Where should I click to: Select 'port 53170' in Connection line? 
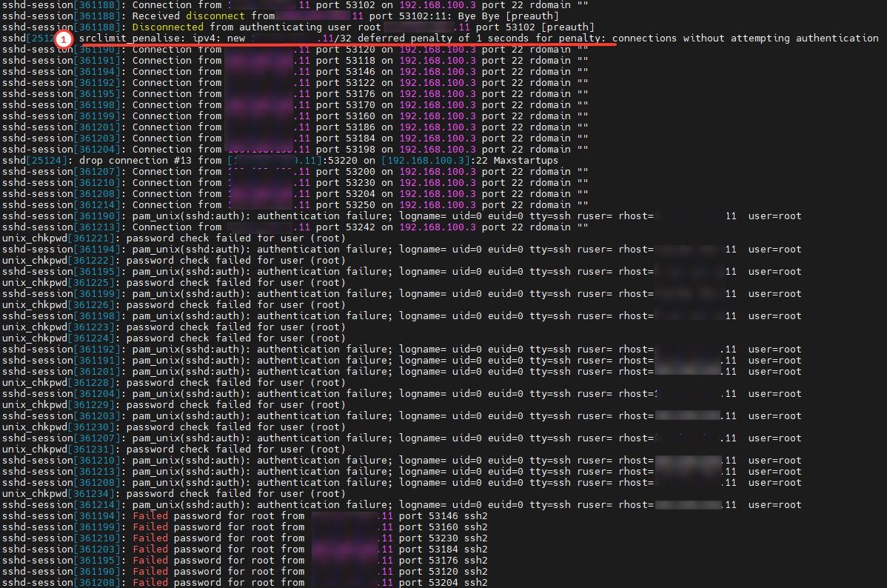(345, 104)
